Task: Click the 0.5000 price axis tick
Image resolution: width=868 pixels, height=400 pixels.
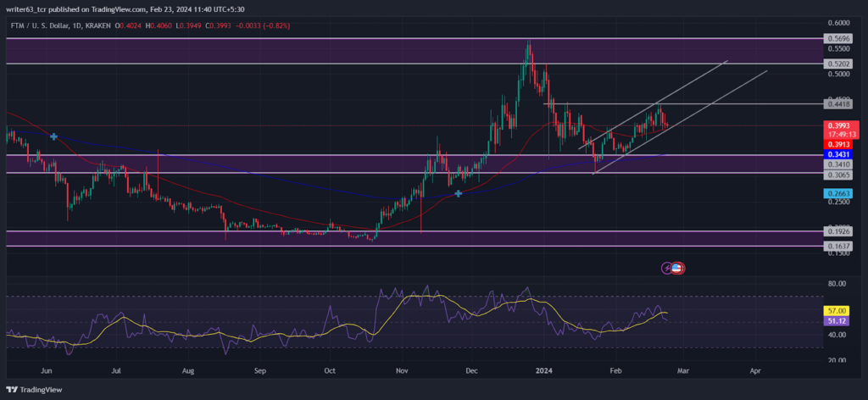Action: [838, 74]
